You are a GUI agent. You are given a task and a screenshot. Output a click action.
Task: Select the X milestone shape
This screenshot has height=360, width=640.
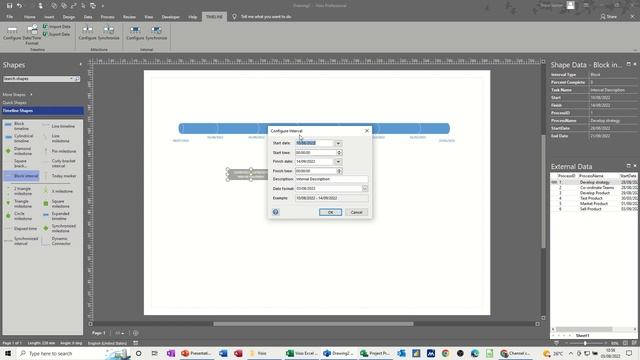click(58, 191)
